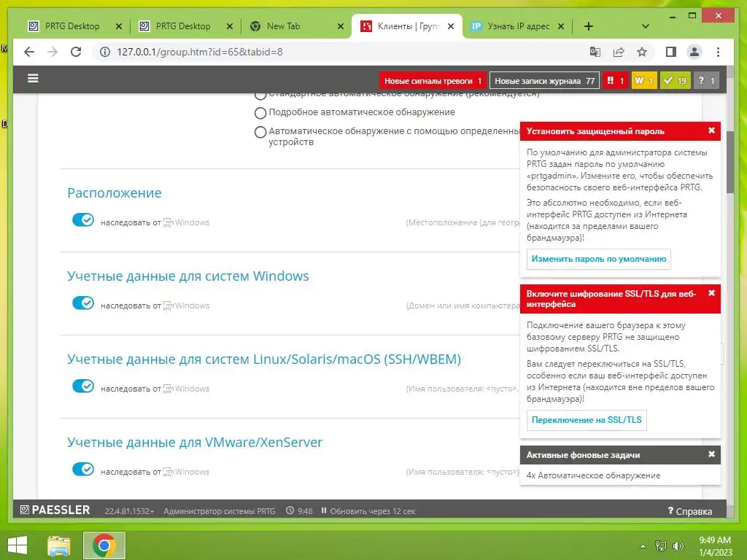The width and height of the screenshot is (747, 560).
Task: Click the browser forward arrow
Action: point(53,52)
